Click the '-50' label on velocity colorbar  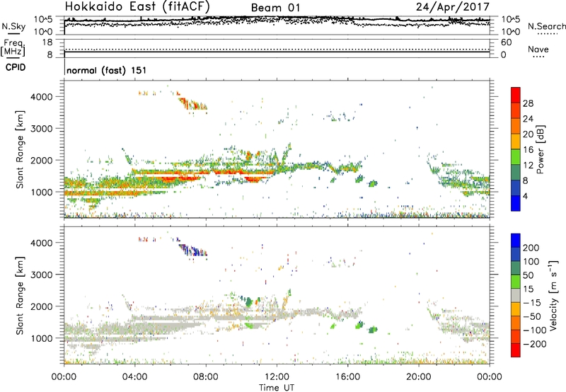click(532, 316)
